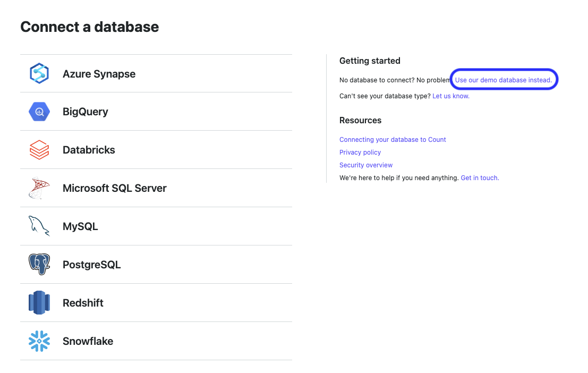Choose BigQuery from the database list
This screenshot has height=373, width=588.
85,112
